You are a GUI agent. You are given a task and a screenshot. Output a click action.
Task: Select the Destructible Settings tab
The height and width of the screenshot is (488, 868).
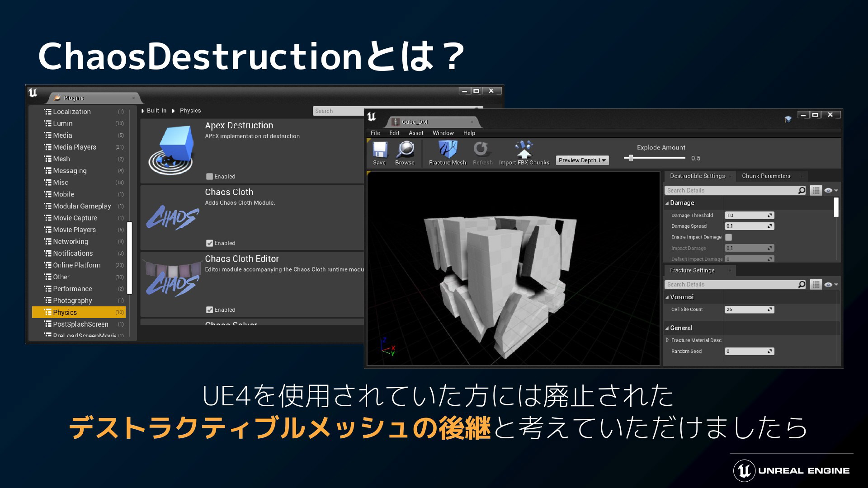click(699, 176)
